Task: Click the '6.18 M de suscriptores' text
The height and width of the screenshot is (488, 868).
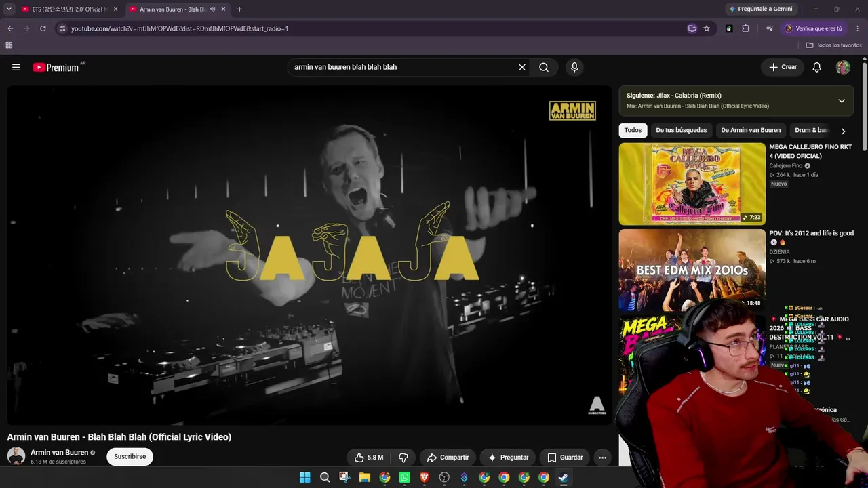Action: (x=58, y=462)
